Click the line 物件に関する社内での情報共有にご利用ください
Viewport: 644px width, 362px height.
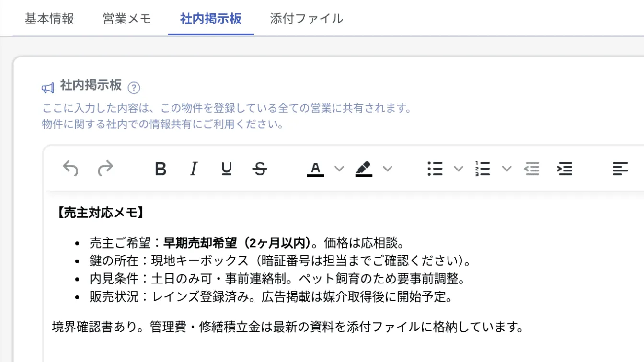pos(163,125)
